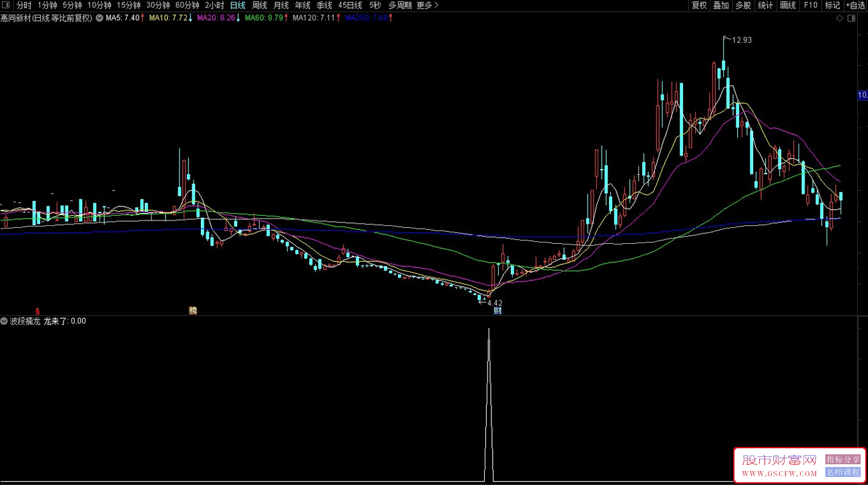Select the 1分钟 period

[47, 5]
